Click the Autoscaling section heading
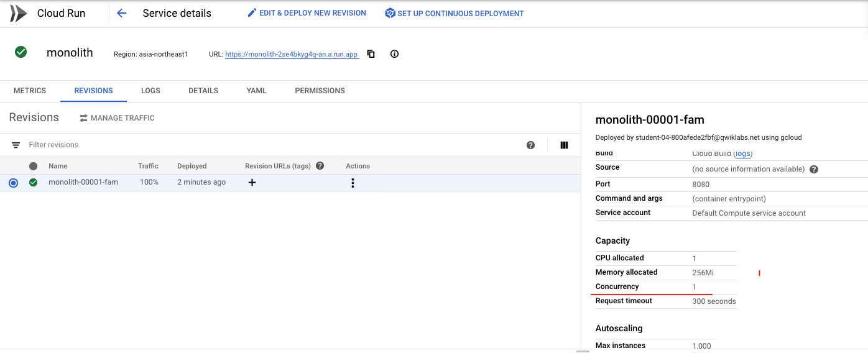Image resolution: width=868 pixels, height=353 pixels. coord(619,328)
